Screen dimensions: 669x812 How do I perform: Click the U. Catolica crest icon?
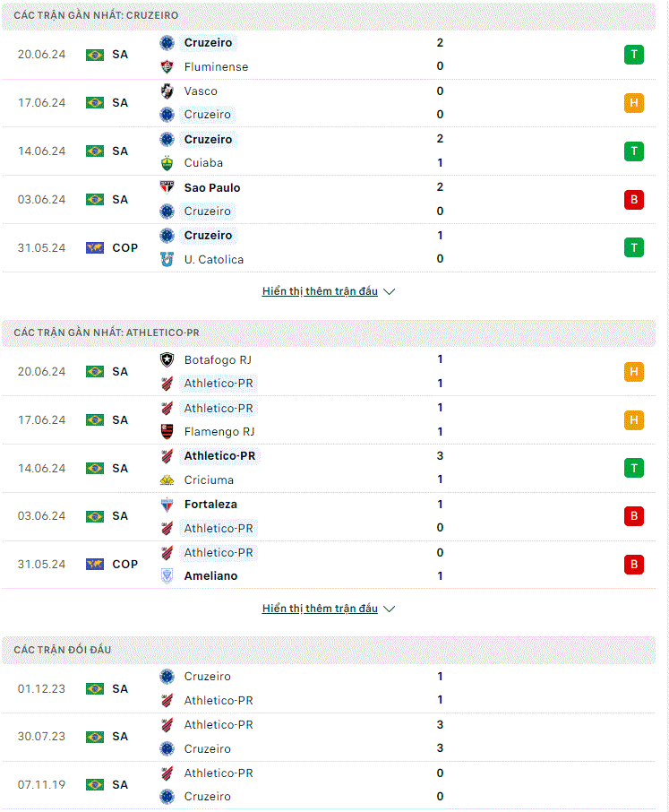coord(167,259)
